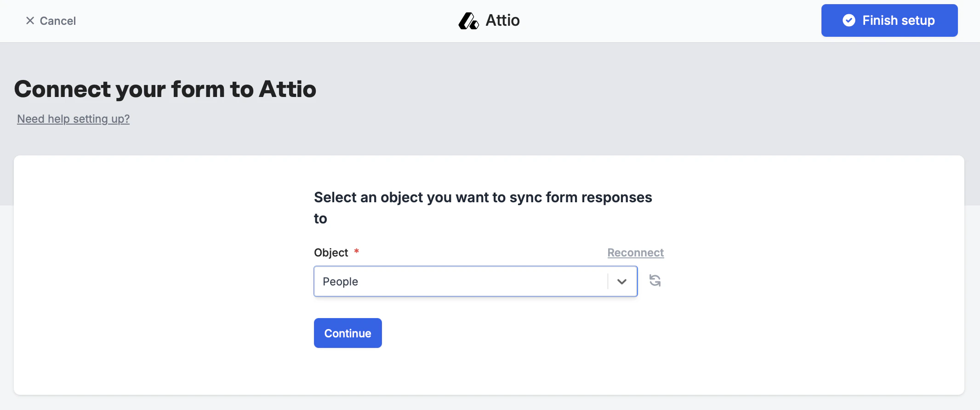Click the refresh objects icon beside the dropdown
Viewport: 980px width, 410px height.
(655, 281)
